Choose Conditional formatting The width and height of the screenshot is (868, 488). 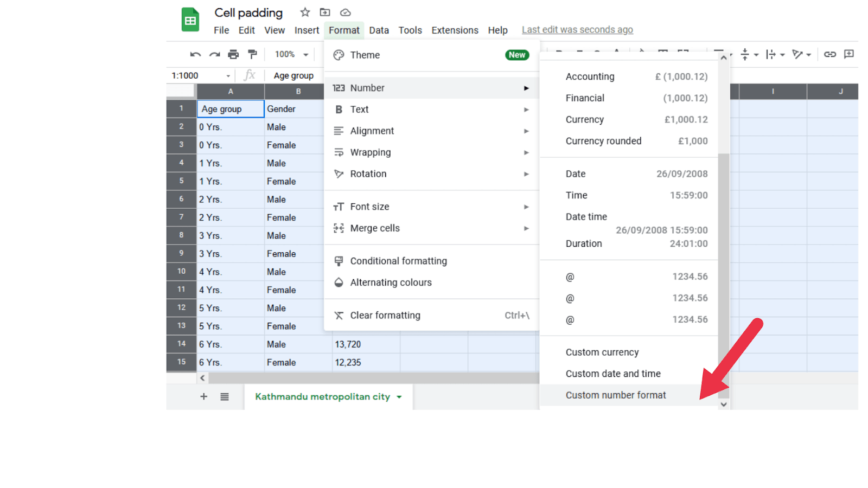(x=399, y=261)
